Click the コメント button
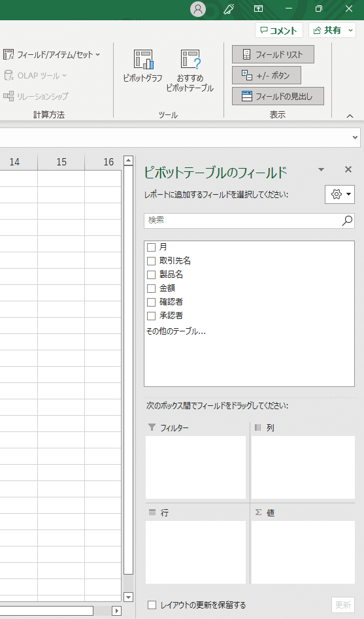This screenshot has height=619, width=364. pyautogui.click(x=279, y=31)
